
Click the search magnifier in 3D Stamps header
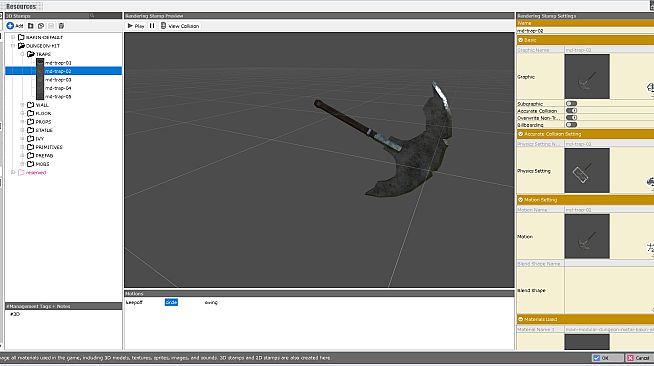(92, 16)
